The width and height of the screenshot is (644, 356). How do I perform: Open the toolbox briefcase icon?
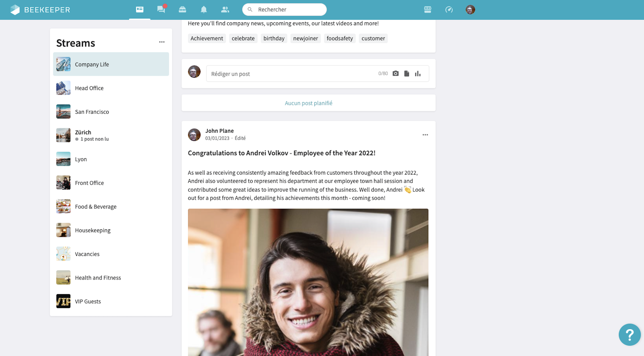tap(182, 10)
